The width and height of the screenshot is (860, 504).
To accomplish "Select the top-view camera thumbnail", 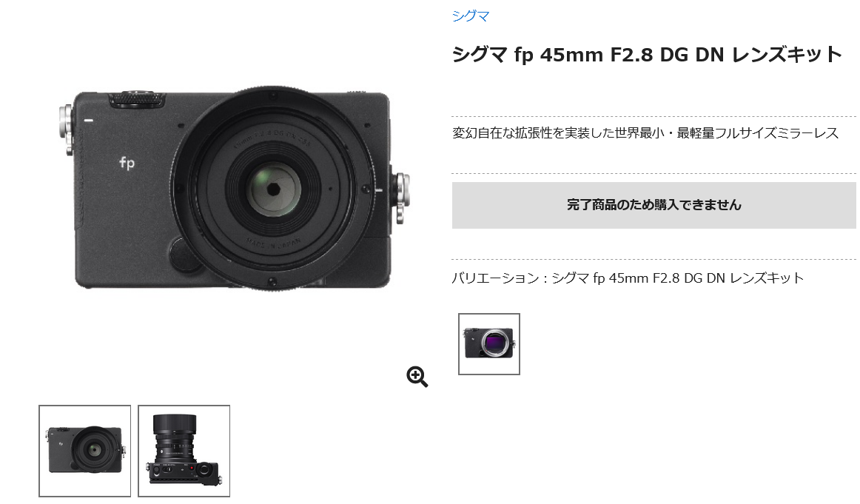I will (184, 451).
